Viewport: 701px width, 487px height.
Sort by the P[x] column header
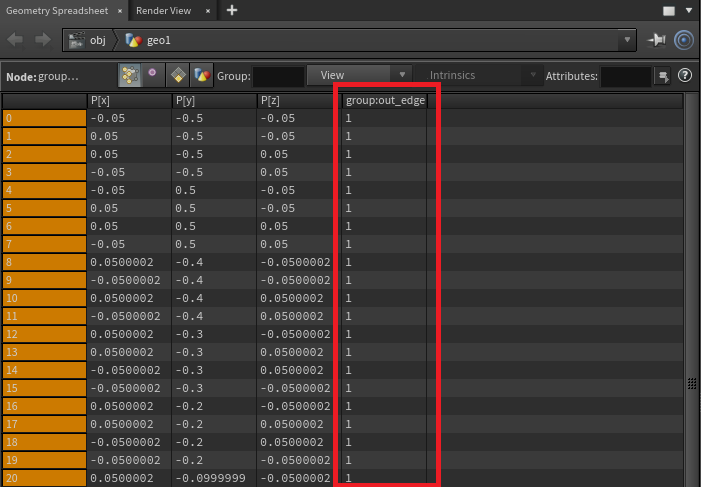pos(129,101)
